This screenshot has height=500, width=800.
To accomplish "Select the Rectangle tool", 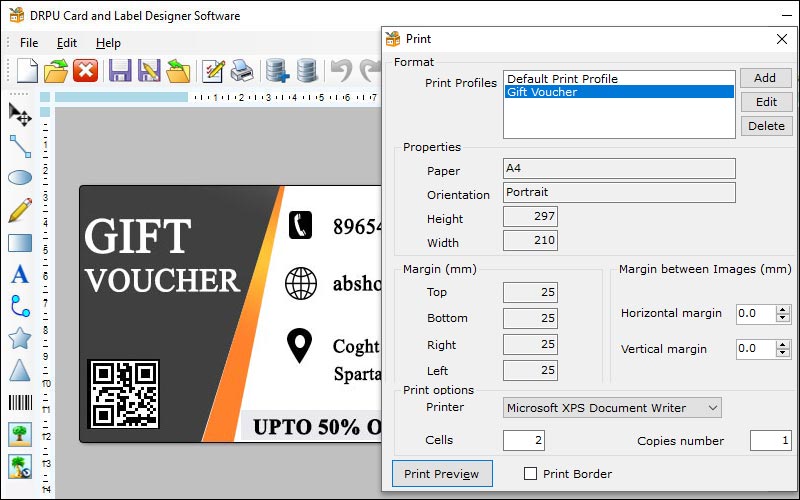I will (x=20, y=243).
